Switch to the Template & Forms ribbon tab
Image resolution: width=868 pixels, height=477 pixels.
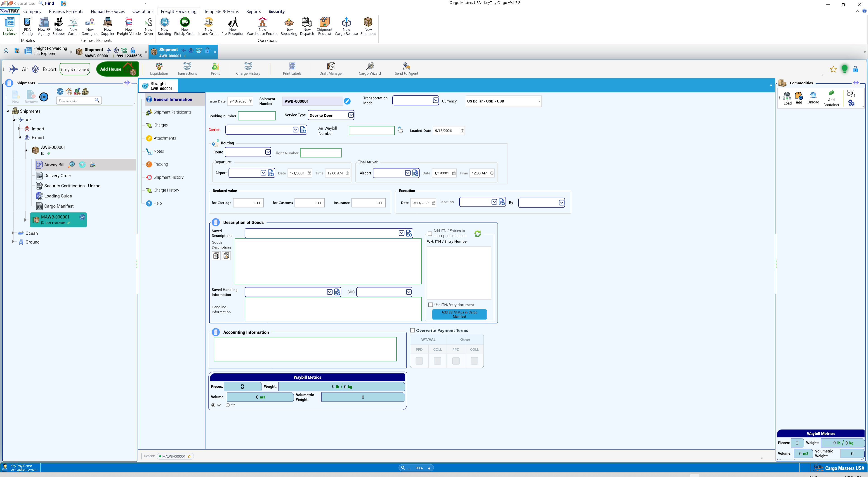(221, 11)
